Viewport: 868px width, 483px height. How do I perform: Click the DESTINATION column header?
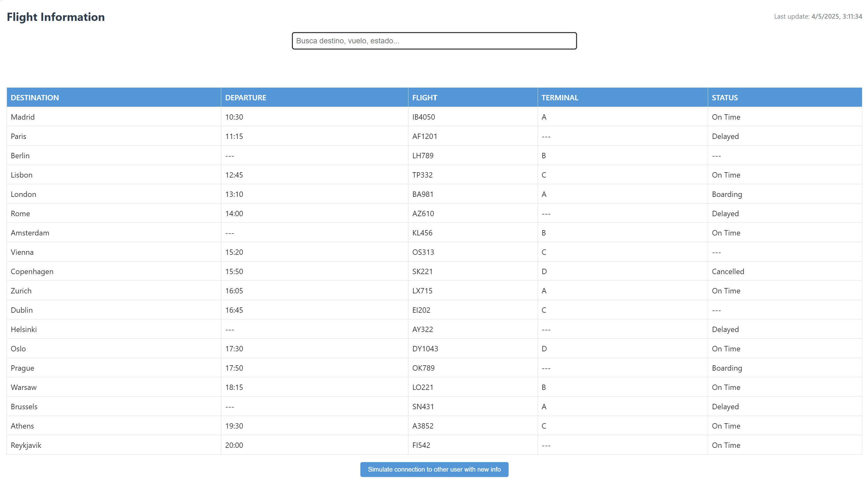[x=35, y=97]
